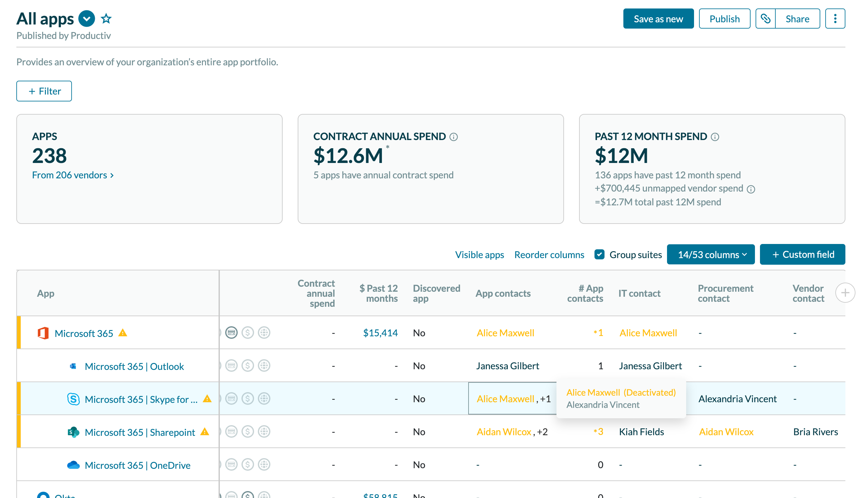The image size is (868, 498).
Task: Click dollar spend icon in Microsoft 365 row
Action: pos(247,333)
